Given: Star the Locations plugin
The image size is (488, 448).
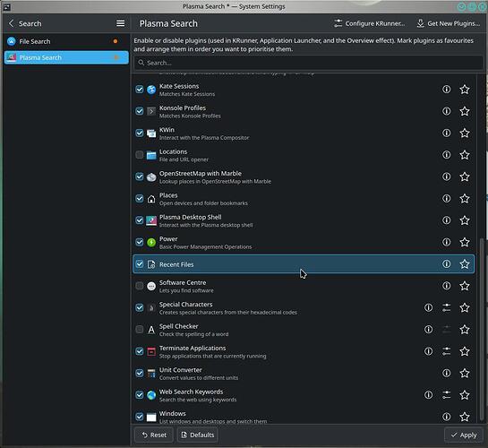Looking at the screenshot, I should point(465,155).
